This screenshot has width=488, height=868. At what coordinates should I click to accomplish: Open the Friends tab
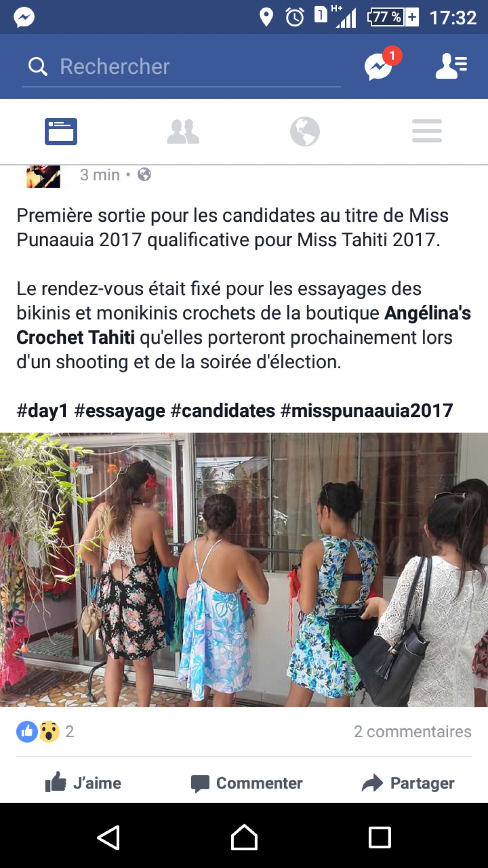[x=183, y=131]
